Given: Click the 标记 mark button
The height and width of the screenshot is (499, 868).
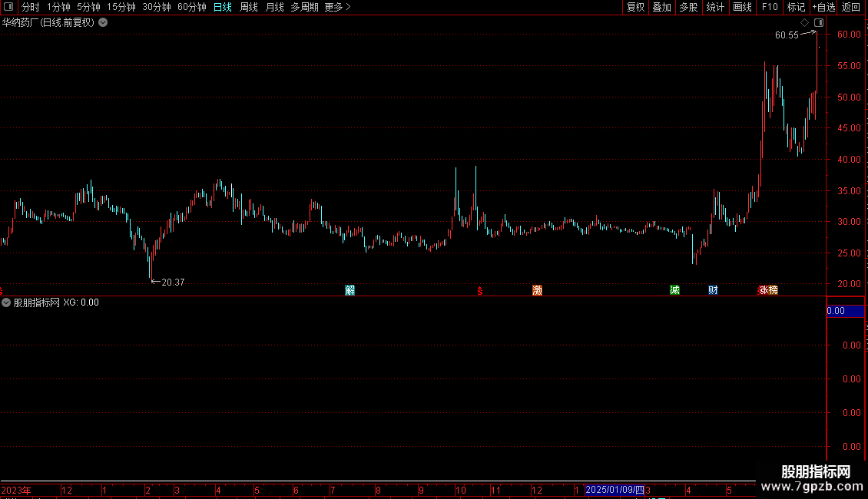Looking at the screenshot, I should tap(796, 7).
